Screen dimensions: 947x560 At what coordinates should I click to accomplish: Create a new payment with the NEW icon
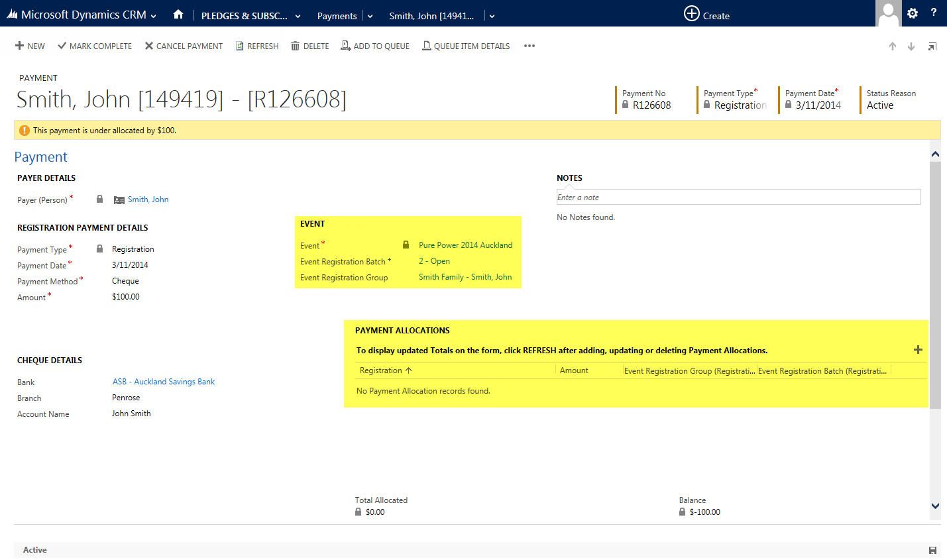[30, 46]
